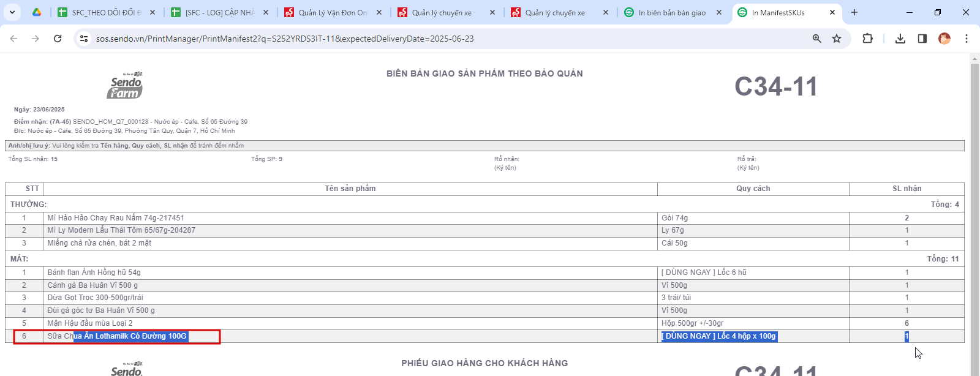This screenshot has height=376, width=980.
Task: View site information icon in address bar
Action: point(85,39)
